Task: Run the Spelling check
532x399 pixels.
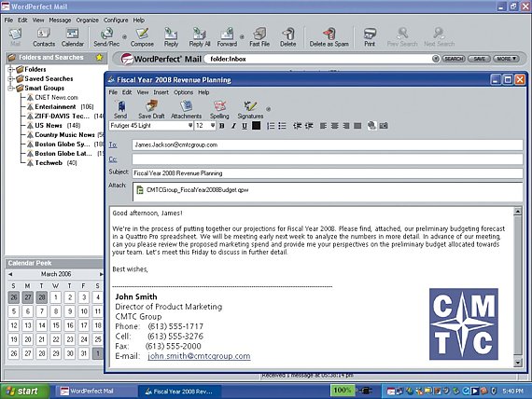Action: (x=219, y=109)
